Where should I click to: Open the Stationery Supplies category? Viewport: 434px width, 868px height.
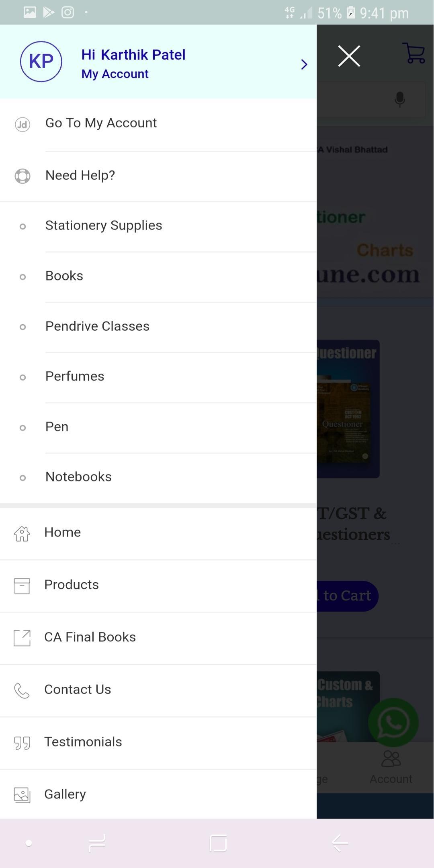coord(104,226)
